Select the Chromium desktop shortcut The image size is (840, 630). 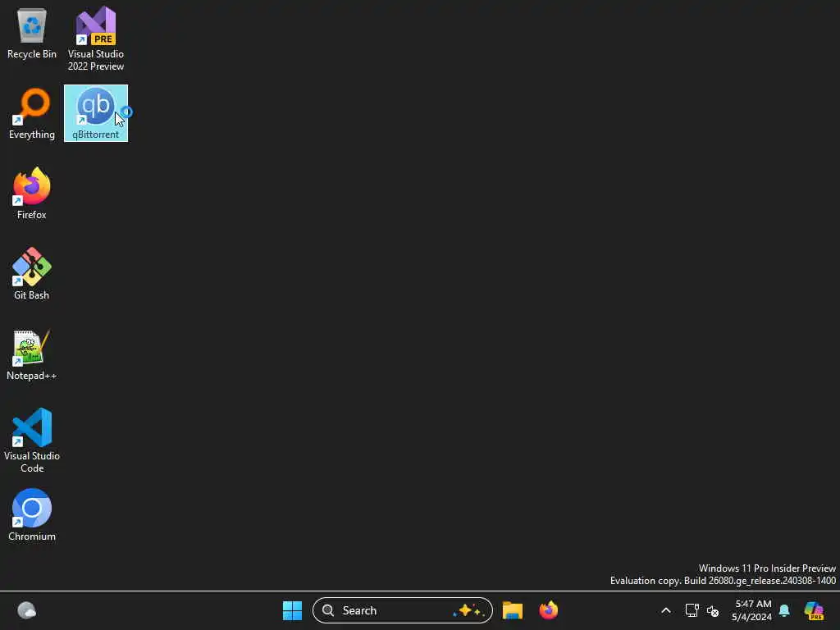click(x=32, y=515)
